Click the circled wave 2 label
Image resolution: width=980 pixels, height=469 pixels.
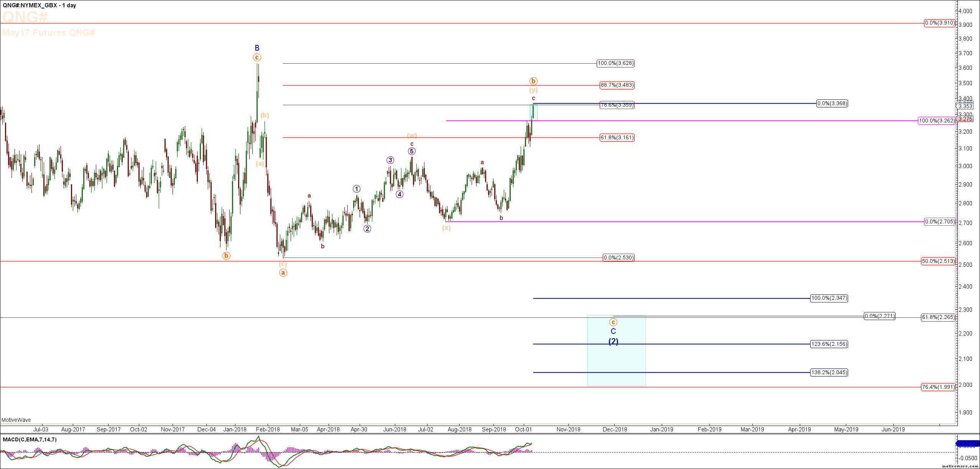pos(367,229)
